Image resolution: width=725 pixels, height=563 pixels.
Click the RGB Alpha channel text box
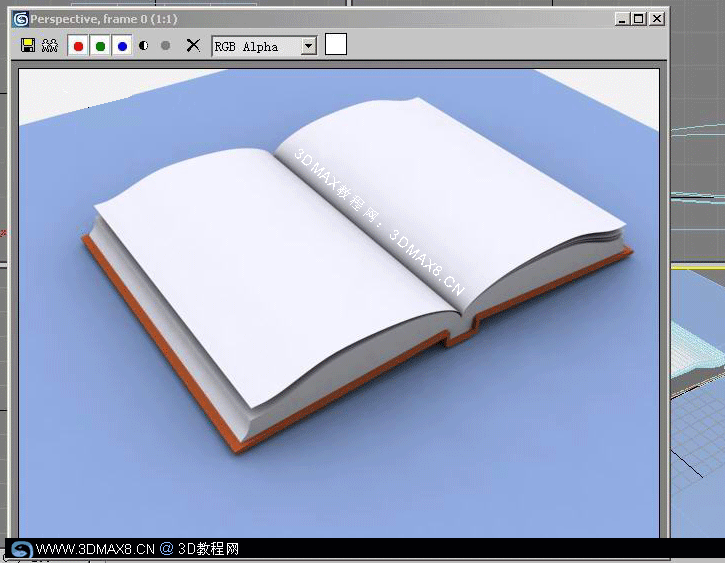[x=255, y=46]
